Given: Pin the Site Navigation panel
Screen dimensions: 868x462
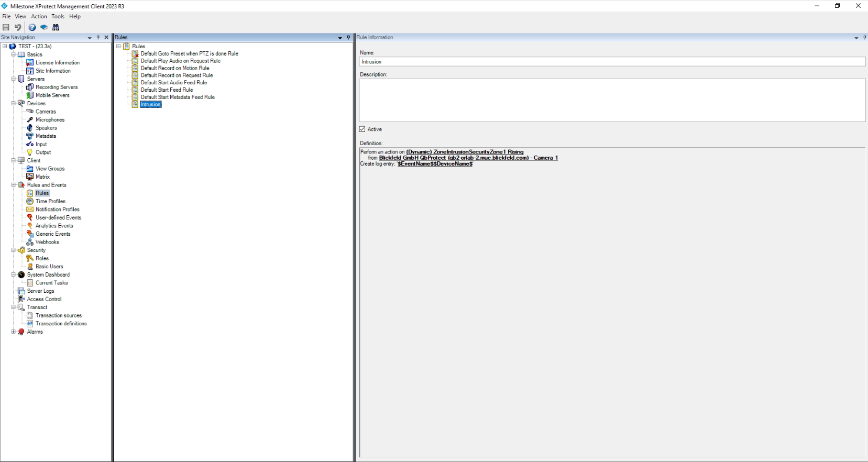Looking at the screenshot, I should click(x=98, y=38).
